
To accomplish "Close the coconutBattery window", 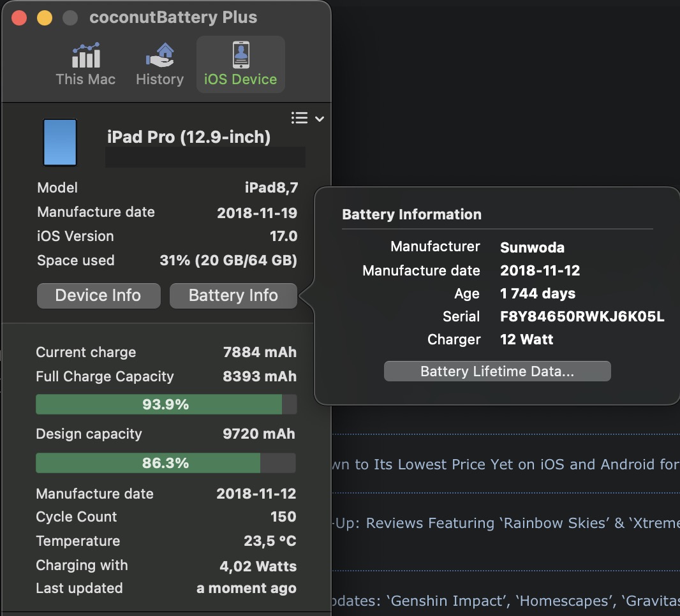I will tap(19, 18).
